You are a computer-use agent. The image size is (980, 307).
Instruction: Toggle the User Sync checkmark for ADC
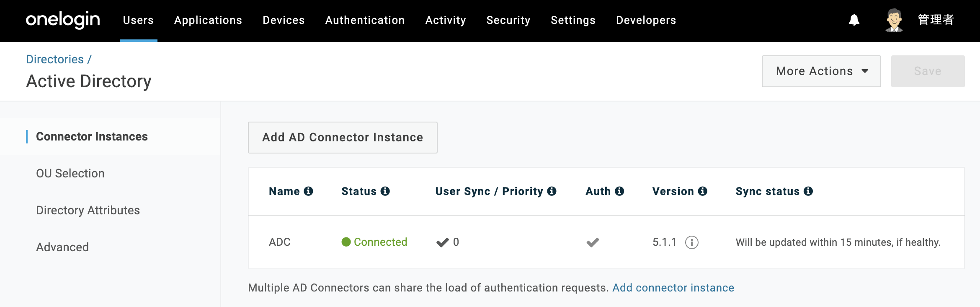pyautogui.click(x=442, y=242)
